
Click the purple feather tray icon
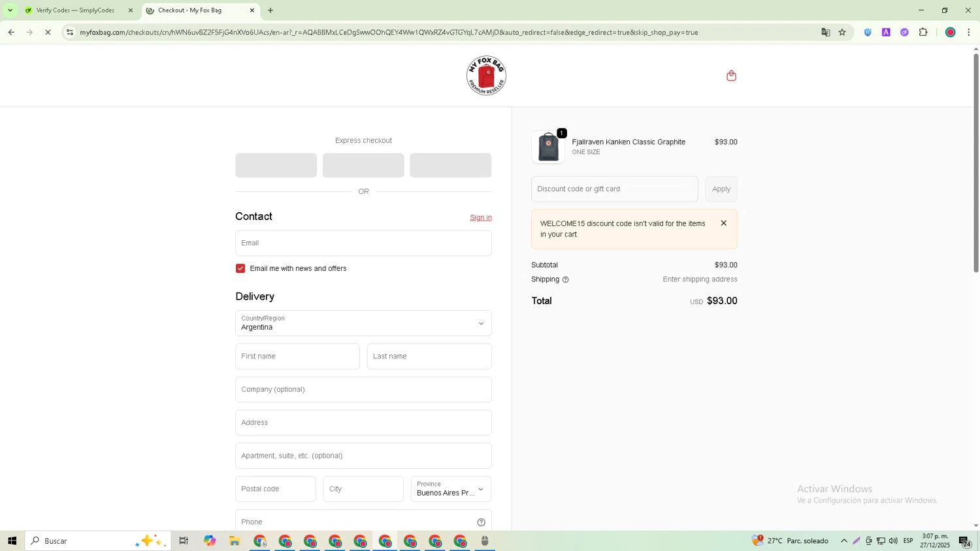pos(857,541)
